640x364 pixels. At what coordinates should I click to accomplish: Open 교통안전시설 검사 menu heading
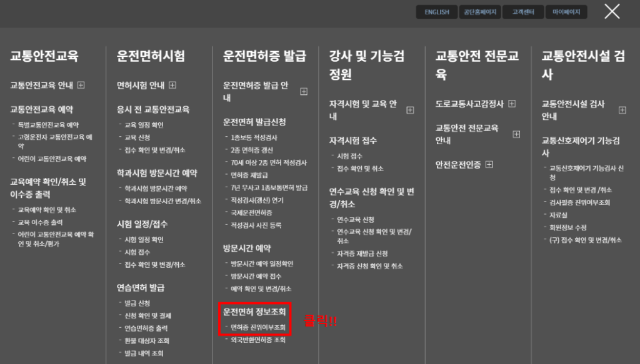click(583, 65)
